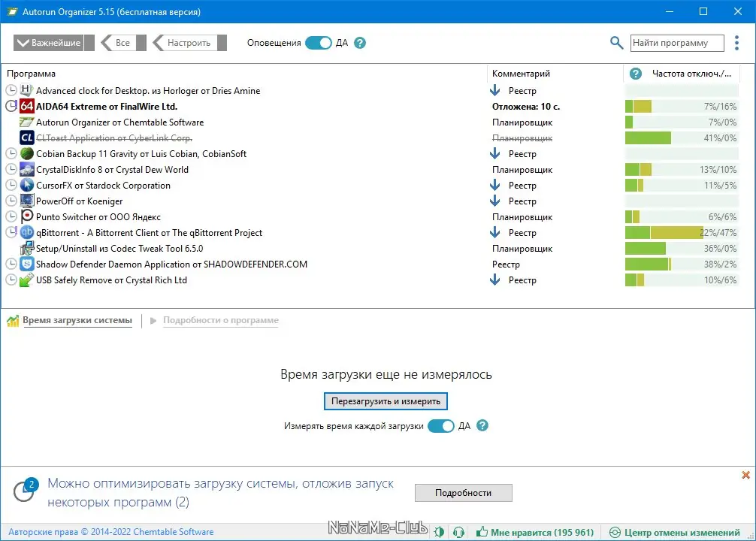Toggle Измерять время каждой загрузки switch
The height and width of the screenshot is (541, 756).
click(440, 426)
